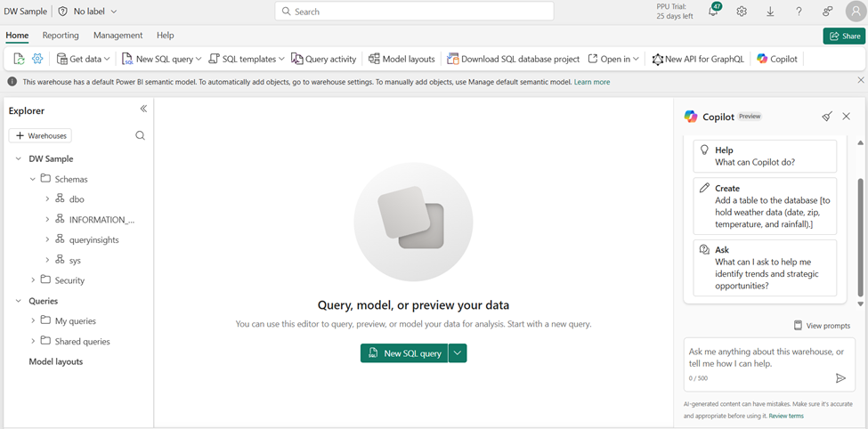
Task: Toggle the Copilot button in the ribbon
Action: (x=777, y=59)
